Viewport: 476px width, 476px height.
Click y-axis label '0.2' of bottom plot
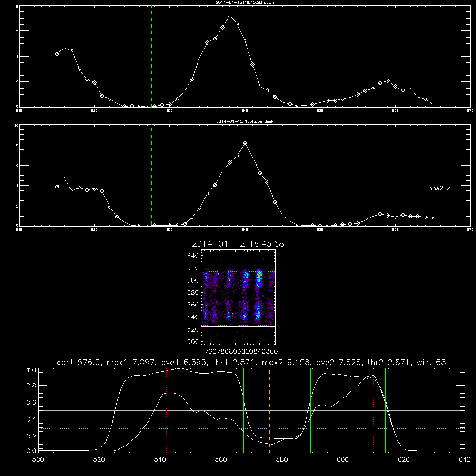[31, 436]
